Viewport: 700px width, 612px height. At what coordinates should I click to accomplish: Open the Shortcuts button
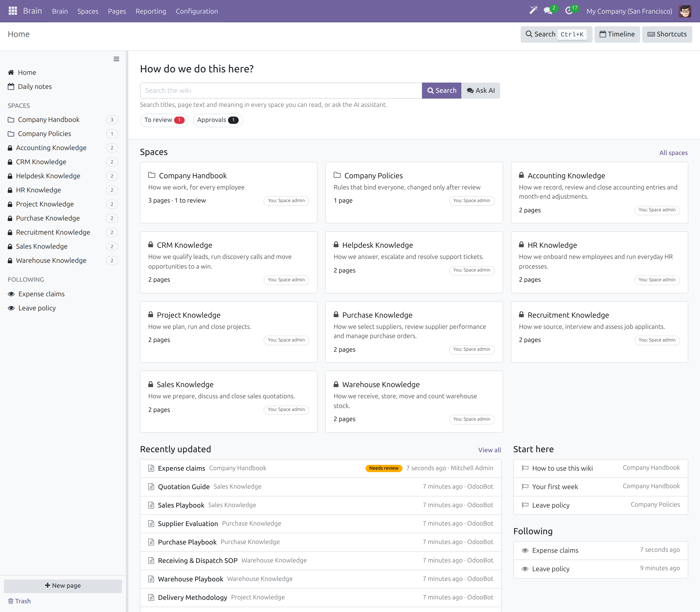(x=667, y=34)
